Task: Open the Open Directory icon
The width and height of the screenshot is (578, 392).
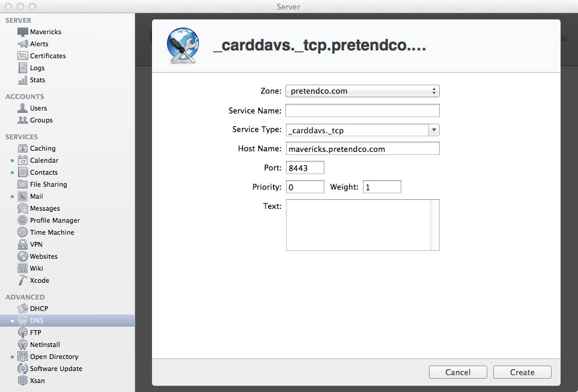Action: tap(22, 357)
